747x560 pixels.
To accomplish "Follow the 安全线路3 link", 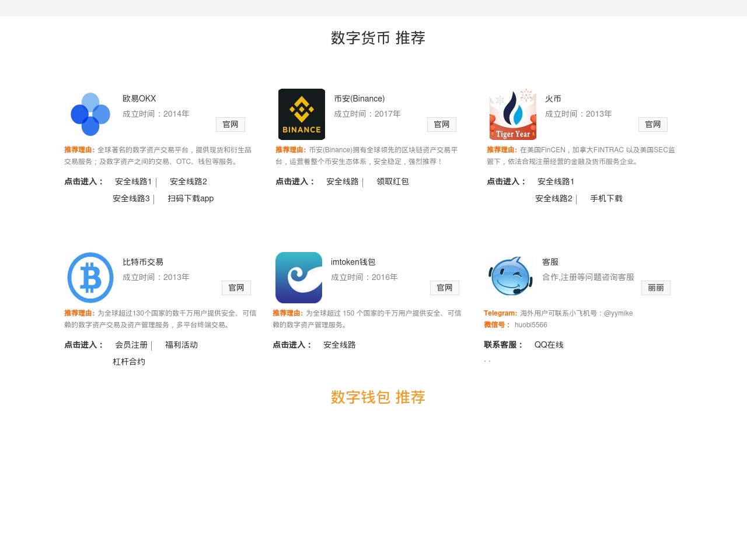I will pyautogui.click(x=131, y=198).
